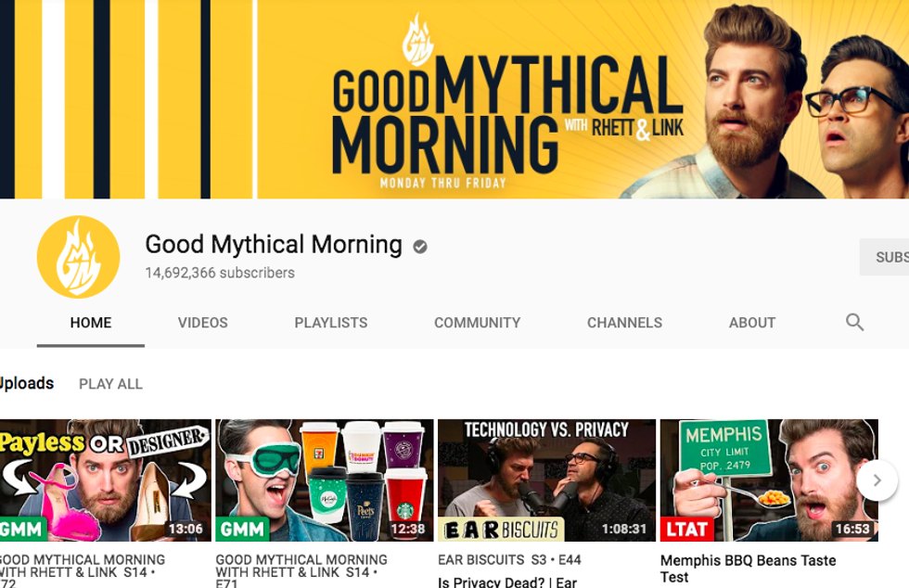Open the Videos tab
This screenshot has width=909, height=588.
pyautogui.click(x=202, y=323)
